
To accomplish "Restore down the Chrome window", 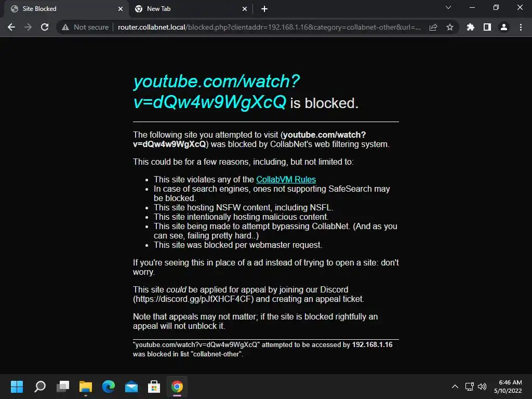I will click(496, 7).
